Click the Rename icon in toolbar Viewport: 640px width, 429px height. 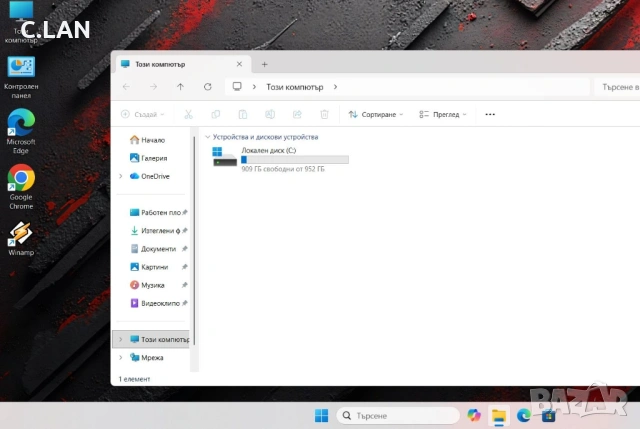point(270,114)
